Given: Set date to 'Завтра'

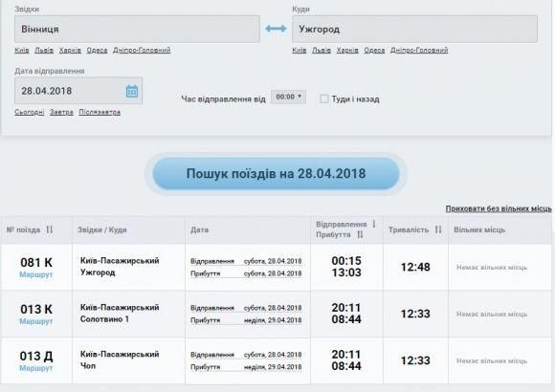Looking at the screenshot, I should point(61,112).
